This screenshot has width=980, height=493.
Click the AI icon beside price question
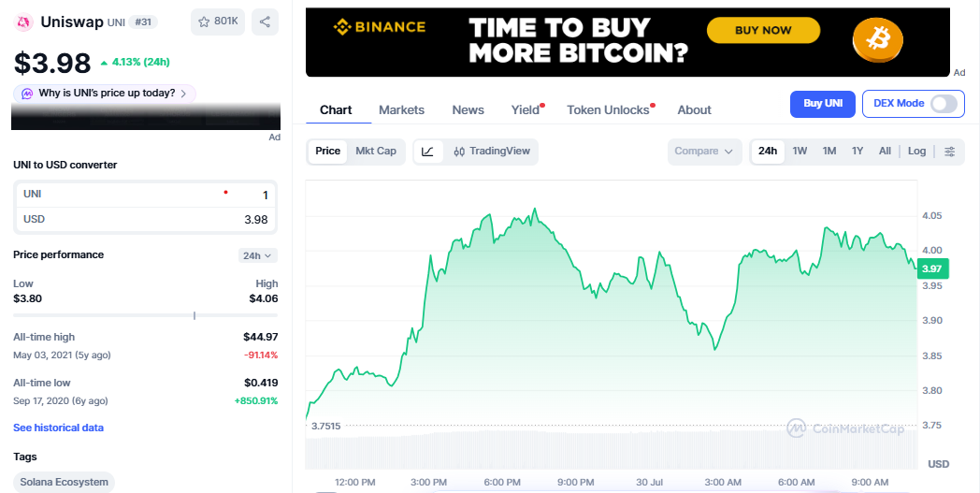coord(27,94)
